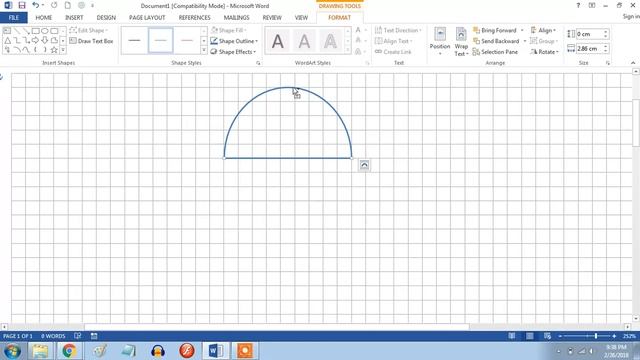
Task: Click the New Document icon in the Quick Access Toolbar
Action: (68, 5)
